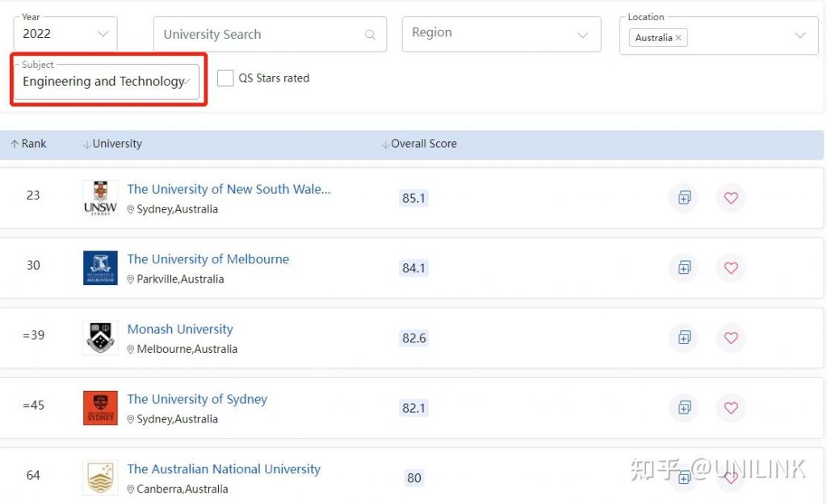The image size is (827, 504).
Task: Click the search magnifier icon
Action: (x=370, y=35)
